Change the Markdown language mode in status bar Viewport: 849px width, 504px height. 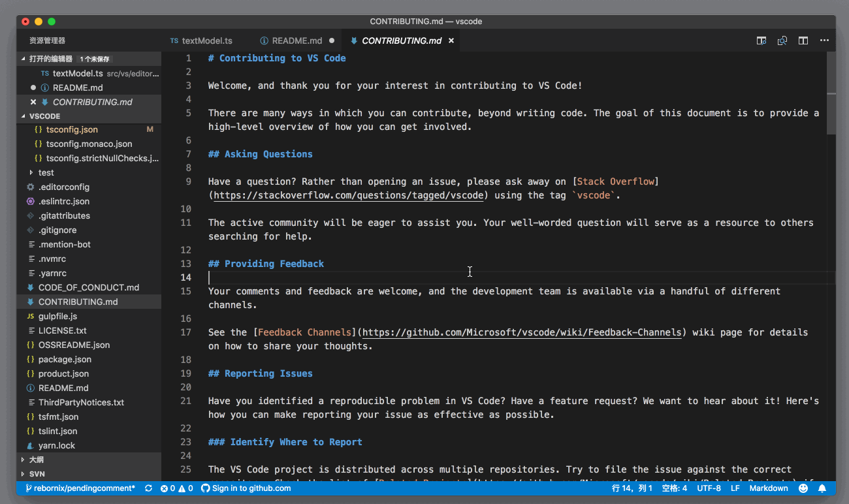(768, 488)
